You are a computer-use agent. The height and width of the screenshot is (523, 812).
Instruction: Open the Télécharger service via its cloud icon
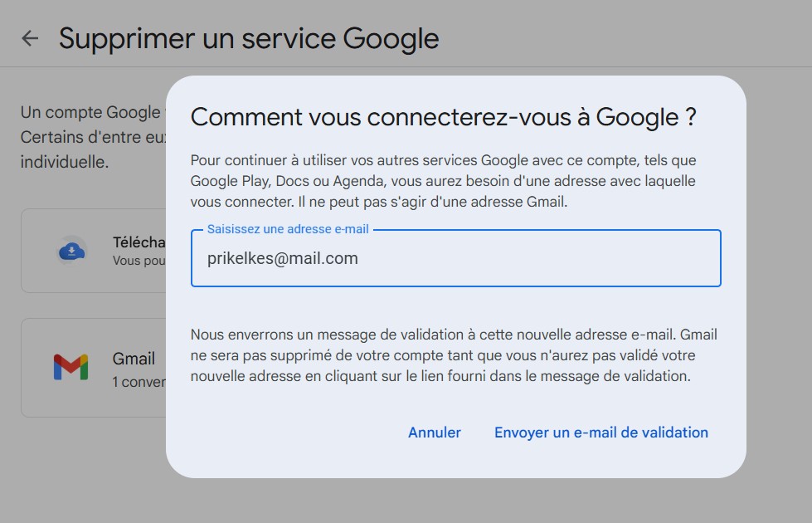click(x=71, y=251)
